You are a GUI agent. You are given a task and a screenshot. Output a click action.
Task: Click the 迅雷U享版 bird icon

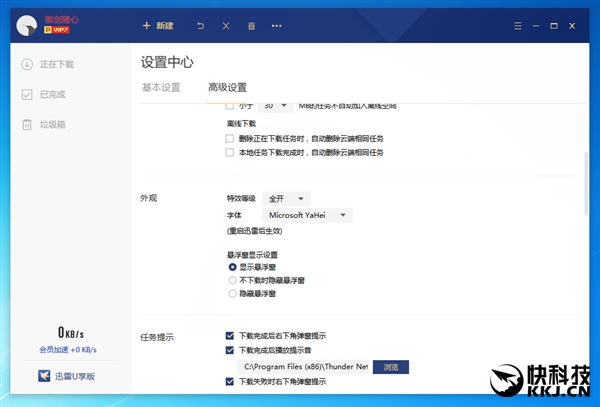[x=44, y=376]
